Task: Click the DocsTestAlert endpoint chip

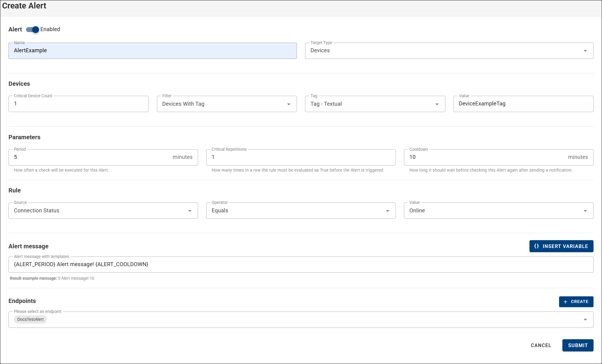Action: 31,319
